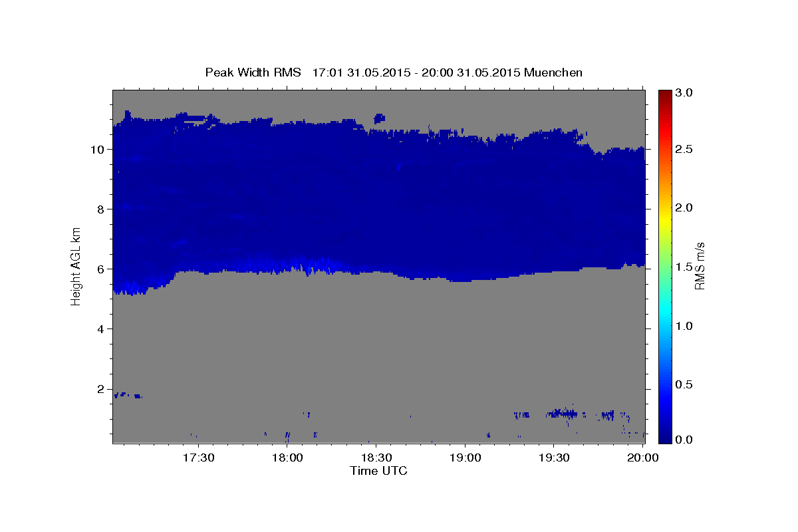Click the dark blue bottom of colorbar
Viewport: 798px width, 532px height.
(x=665, y=436)
